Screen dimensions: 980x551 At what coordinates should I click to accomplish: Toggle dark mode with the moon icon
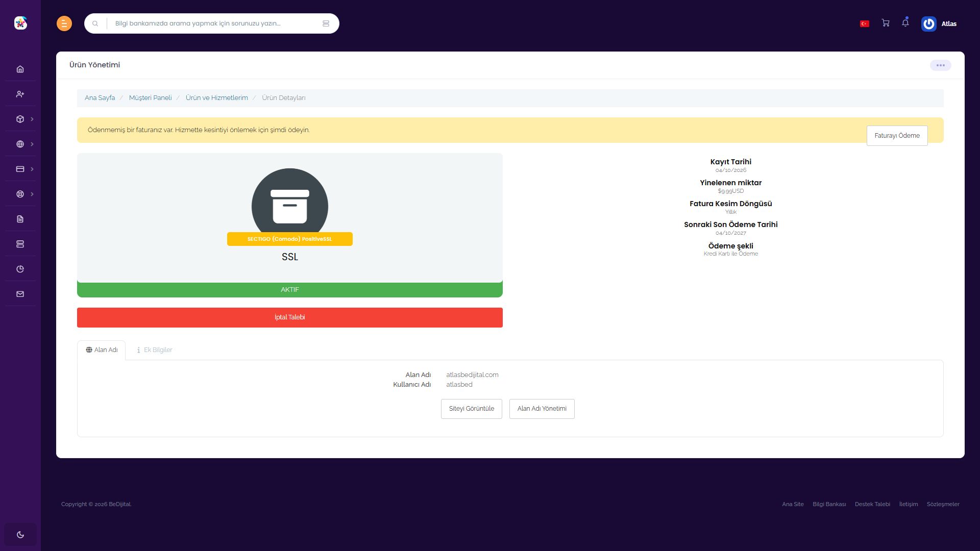(x=20, y=535)
